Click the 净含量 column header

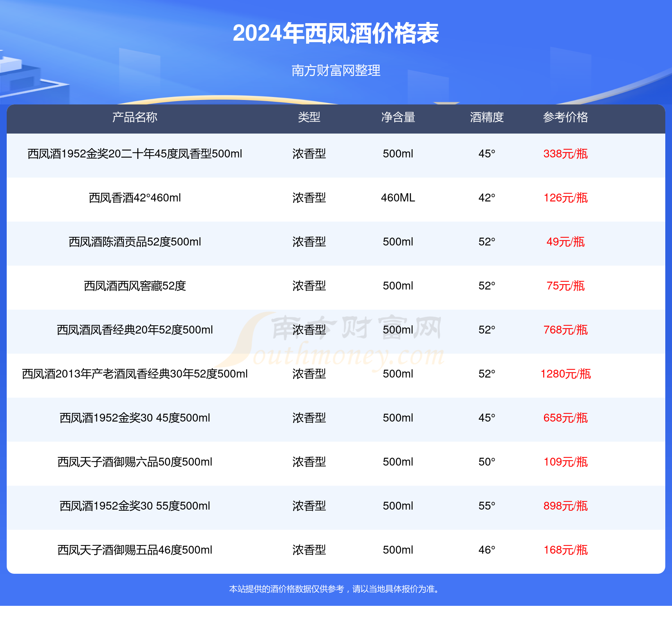pos(398,117)
